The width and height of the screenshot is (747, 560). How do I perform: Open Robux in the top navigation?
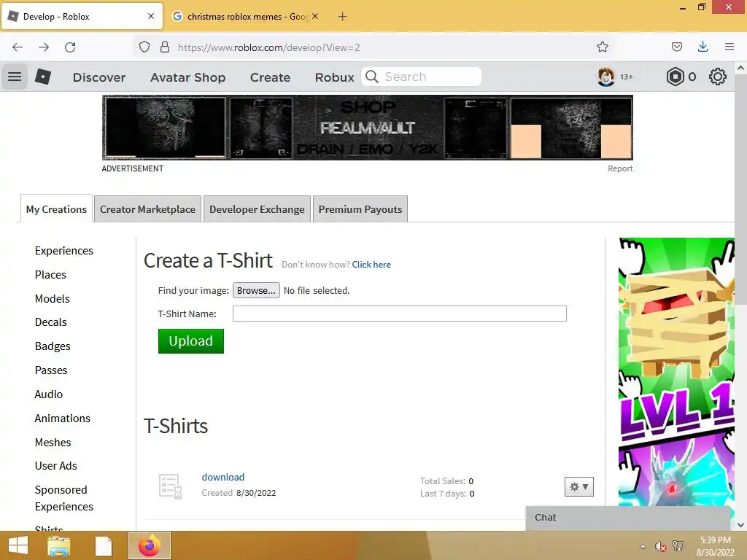[x=334, y=77]
